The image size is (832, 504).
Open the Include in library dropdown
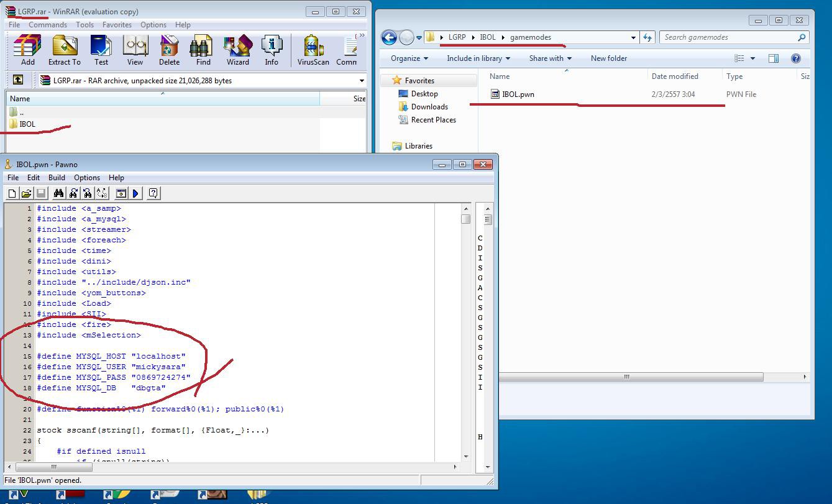coord(478,58)
